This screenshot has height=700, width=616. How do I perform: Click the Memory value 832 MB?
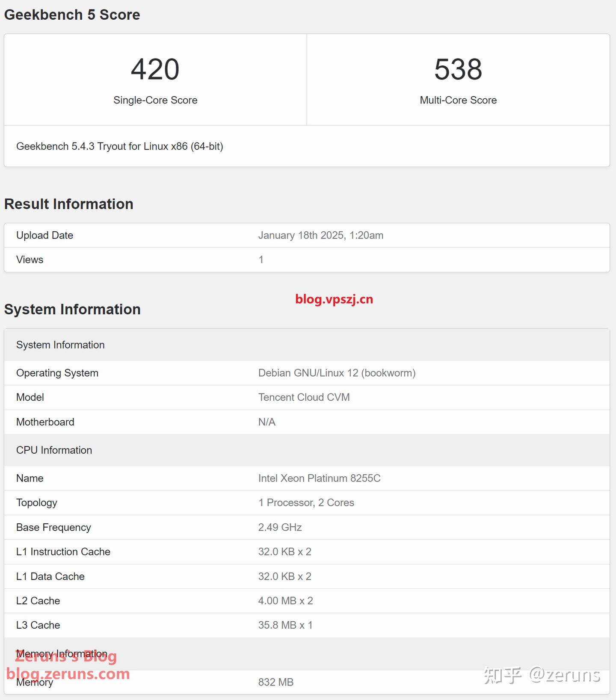[x=276, y=682]
